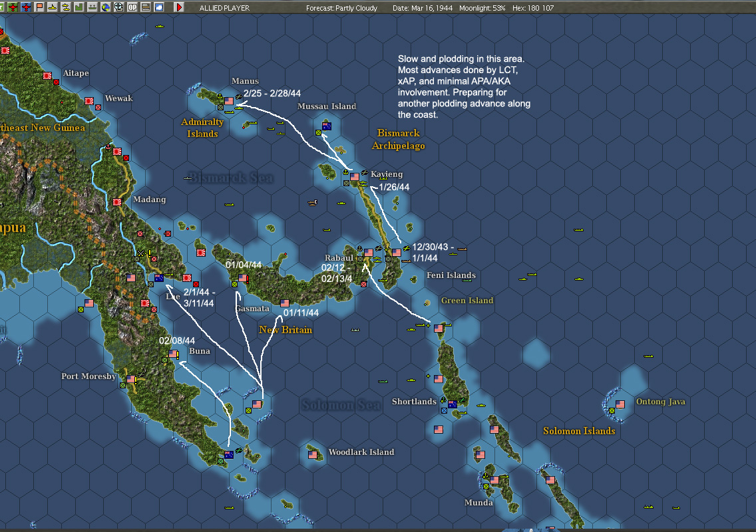Select the US flag base at Manus
Image resolution: width=756 pixels, height=532 pixels.
229,101
